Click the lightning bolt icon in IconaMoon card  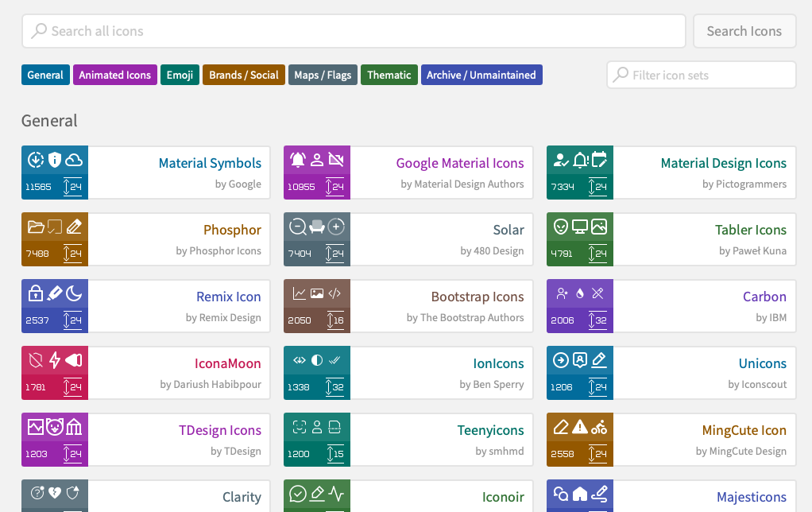55,360
